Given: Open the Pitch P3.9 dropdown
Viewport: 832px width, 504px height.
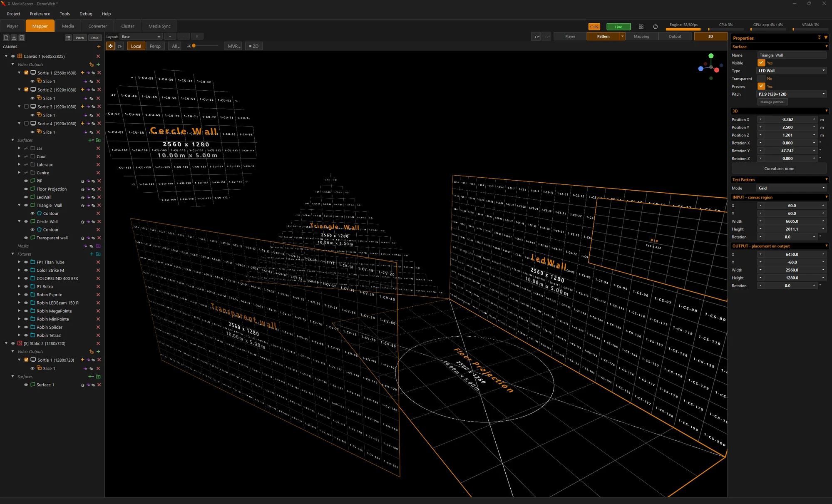Looking at the screenshot, I should [792, 94].
